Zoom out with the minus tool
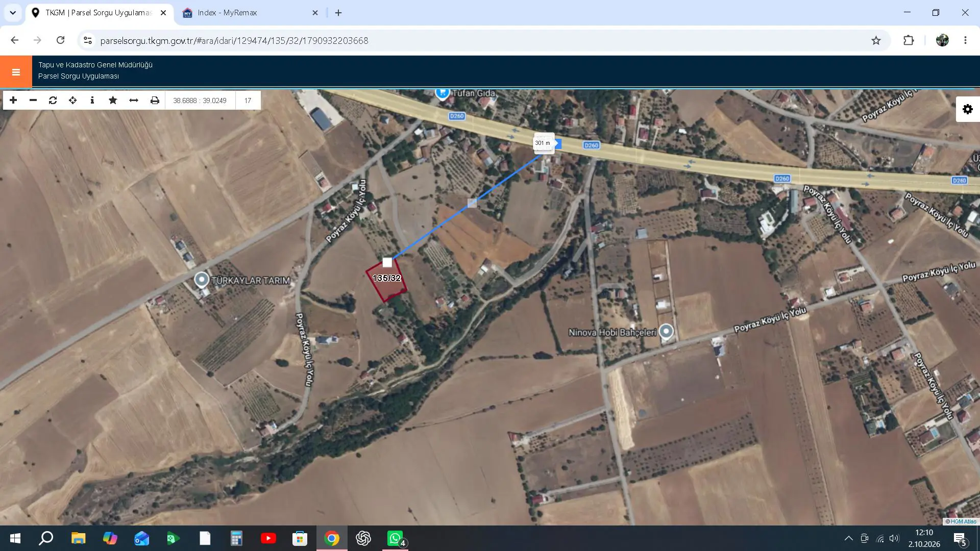Image resolution: width=980 pixels, height=551 pixels. coord(33,101)
